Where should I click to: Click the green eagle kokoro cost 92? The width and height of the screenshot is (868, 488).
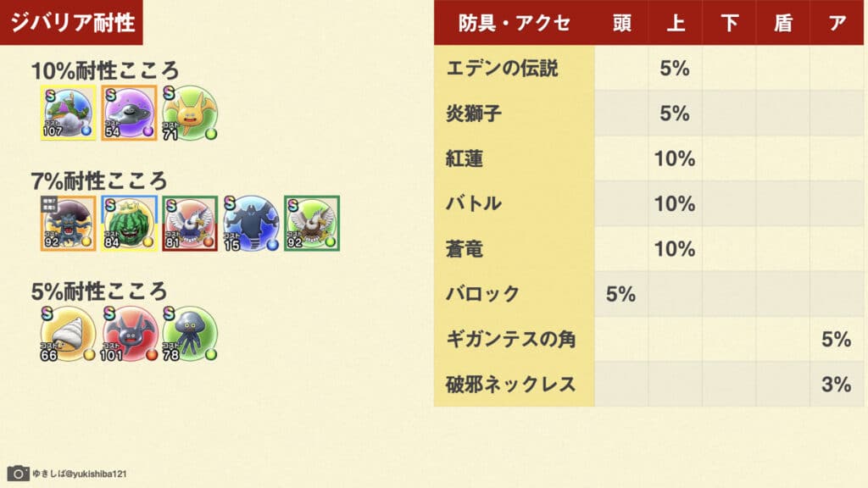[x=312, y=223]
